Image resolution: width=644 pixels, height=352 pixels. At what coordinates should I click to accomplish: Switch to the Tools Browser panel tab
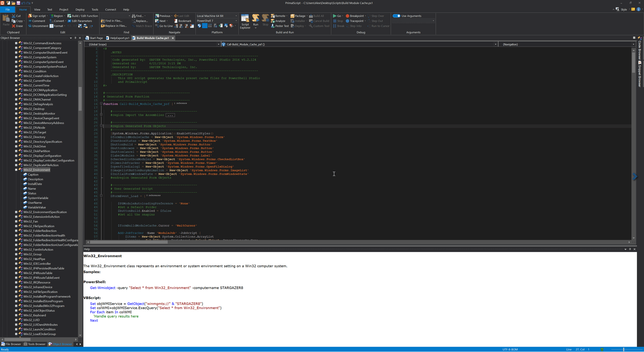click(34, 344)
